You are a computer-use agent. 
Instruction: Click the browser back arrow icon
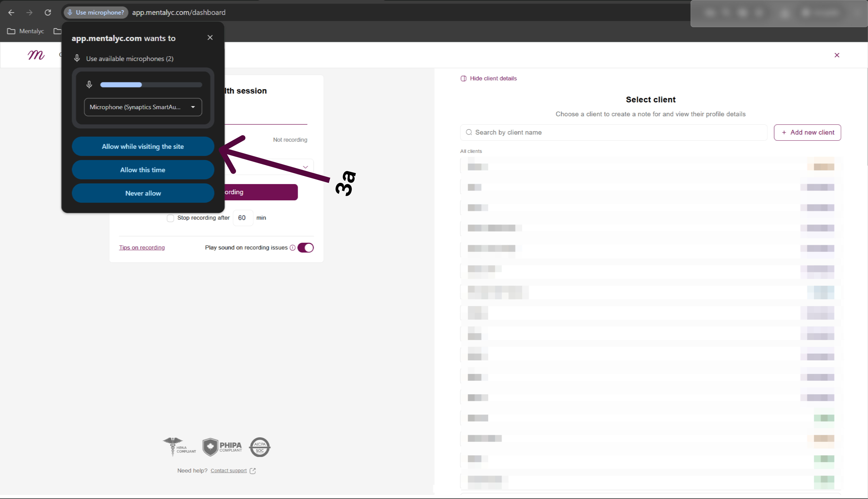tap(11, 13)
